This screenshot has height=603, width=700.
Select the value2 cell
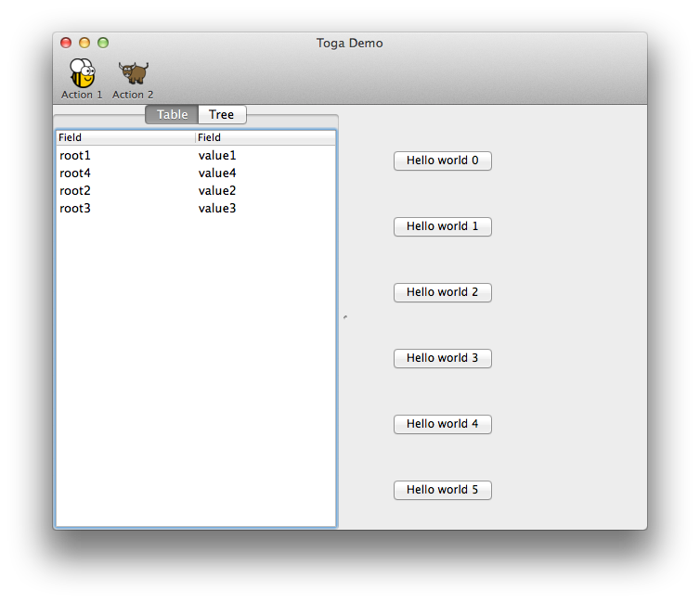[217, 191]
